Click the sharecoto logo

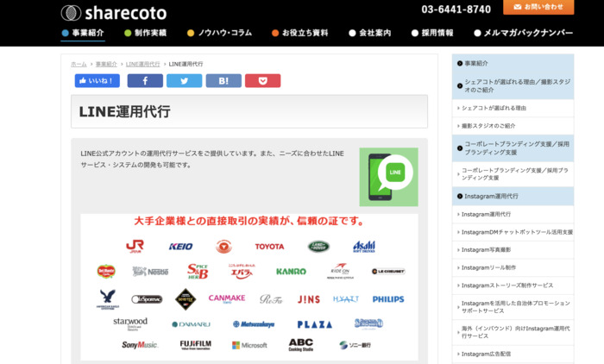114,13
